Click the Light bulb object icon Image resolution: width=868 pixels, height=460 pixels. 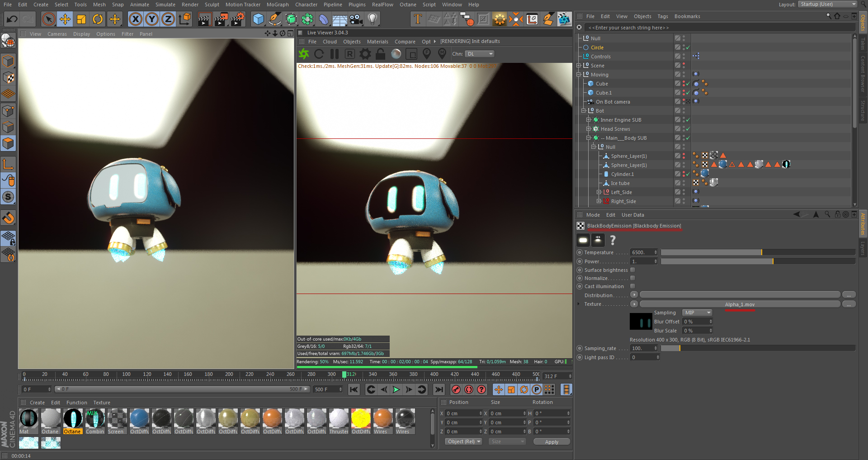(x=373, y=19)
